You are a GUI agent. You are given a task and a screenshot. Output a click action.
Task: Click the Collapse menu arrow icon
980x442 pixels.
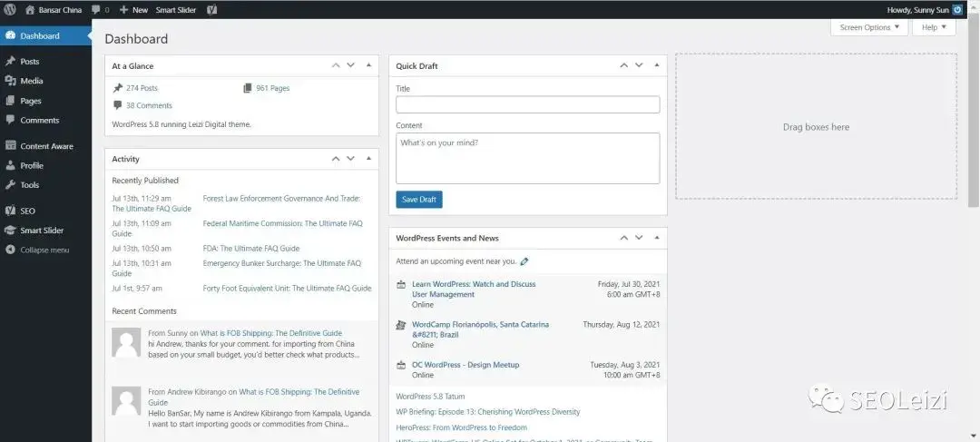[11, 250]
